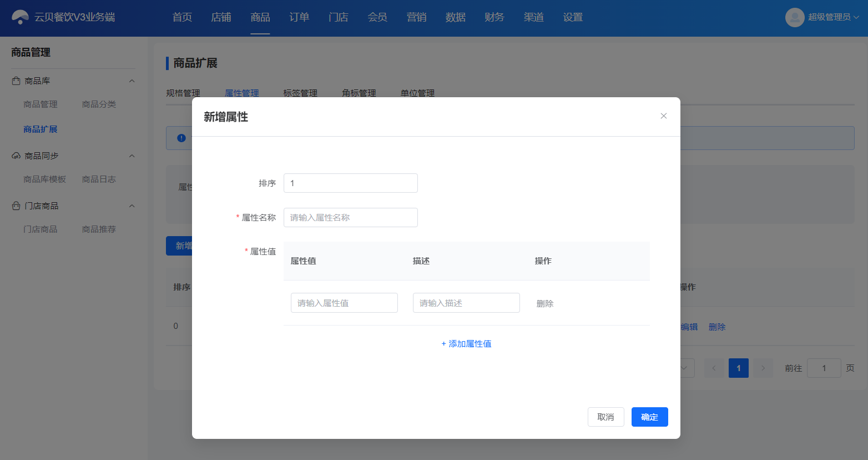Viewport: 868px width, 460px height.
Task: Collapse the 商品同步 sidebar section
Action: 132,156
